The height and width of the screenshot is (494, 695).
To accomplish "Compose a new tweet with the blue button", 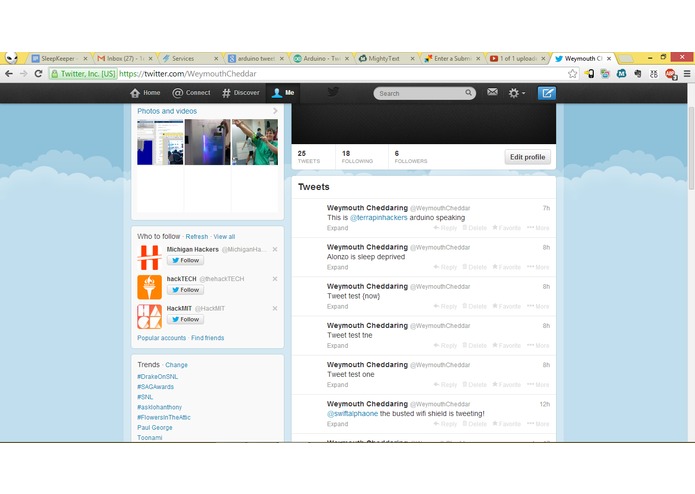I will 547,93.
